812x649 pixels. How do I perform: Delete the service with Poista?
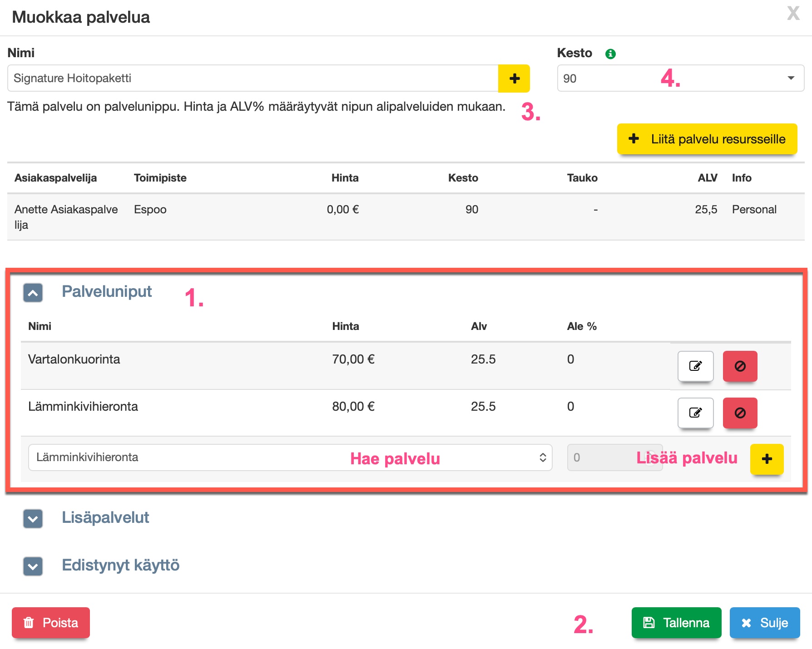tap(51, 623)
